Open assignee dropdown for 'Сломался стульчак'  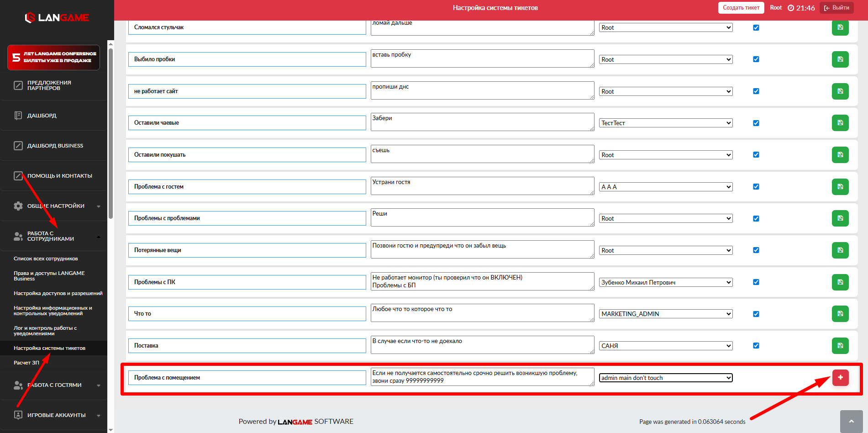(666, 27)
